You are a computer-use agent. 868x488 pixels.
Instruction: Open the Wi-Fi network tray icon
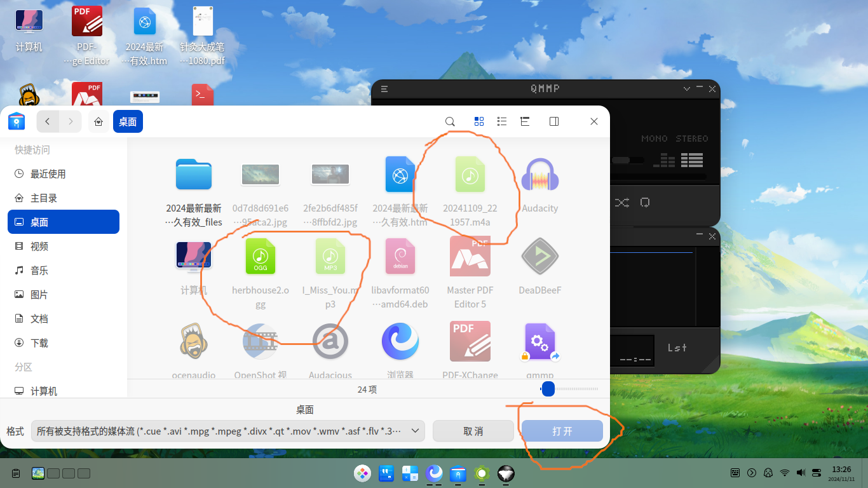785,473
